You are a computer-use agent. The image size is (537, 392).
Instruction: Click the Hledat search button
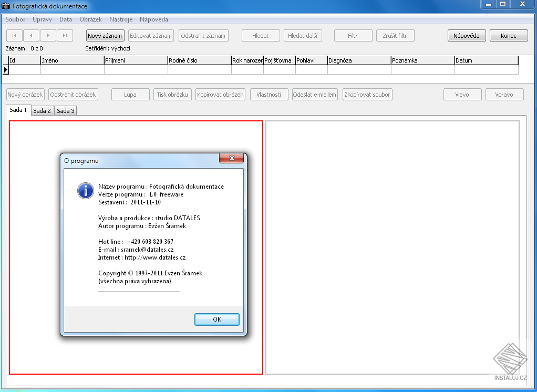coord(261,36)
